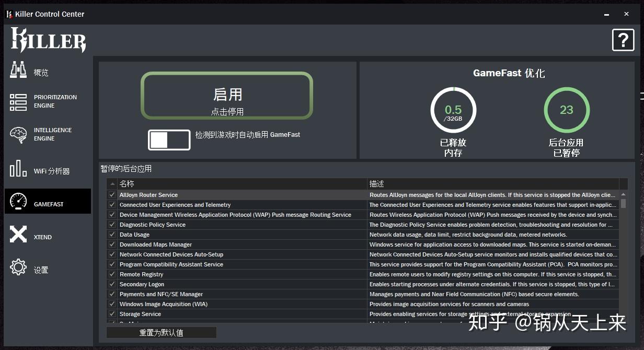Uncheck Network Connected Devices Auto-Setup checkbox
Viewport: 644px width, 350px height.
coord(112,254)
